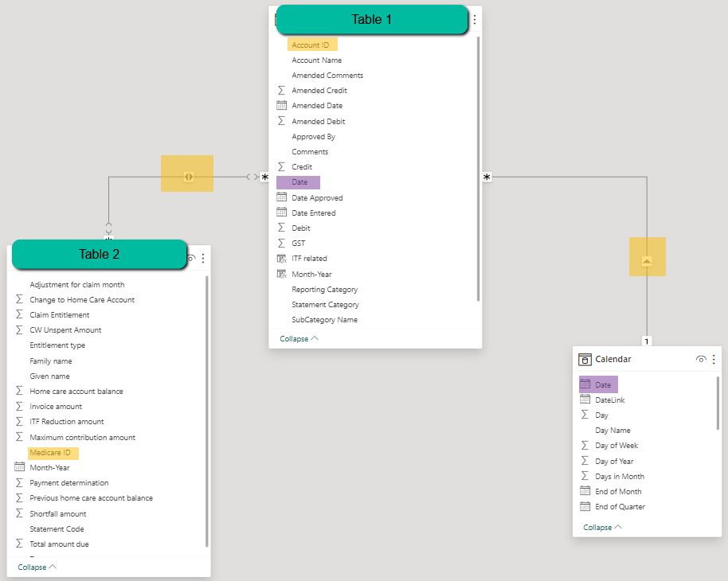
Task: Click Table 2 vertical scrollbar
Action: 206,411
